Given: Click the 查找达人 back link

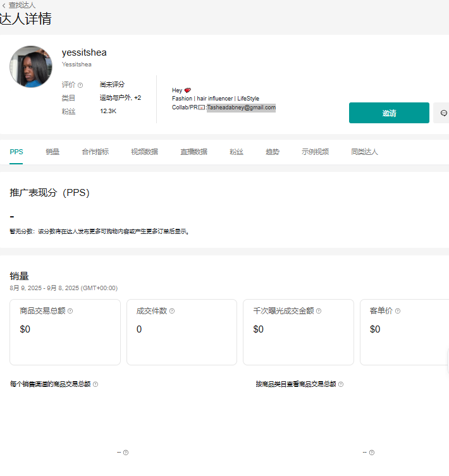Looking at the screenshot, I should pyautogui.click(x=22, y=5).
